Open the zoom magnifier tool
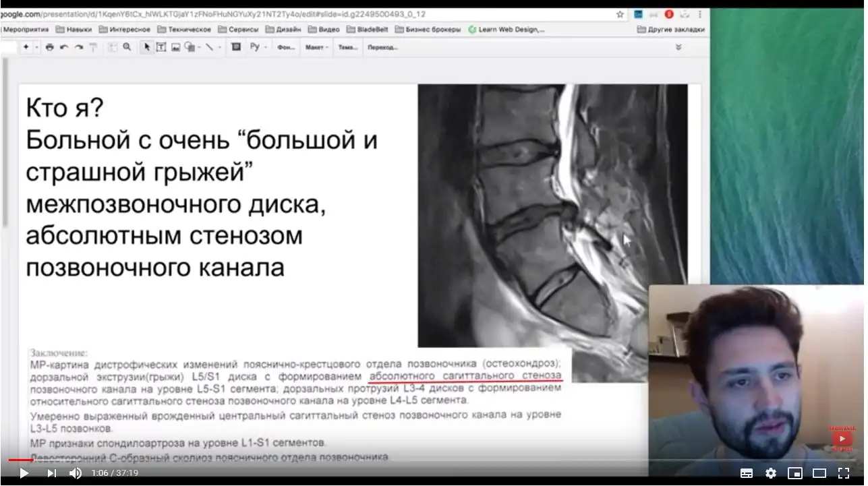868x486 pixels. pos(127,47)
